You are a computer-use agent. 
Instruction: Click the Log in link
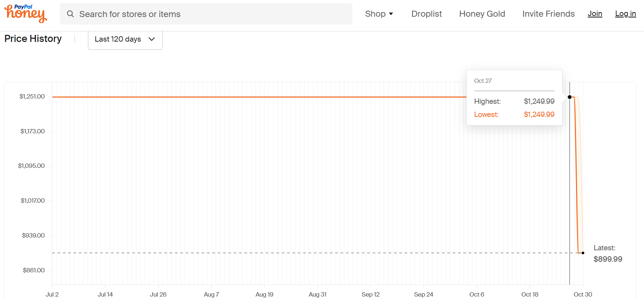(x=625, y=14)
